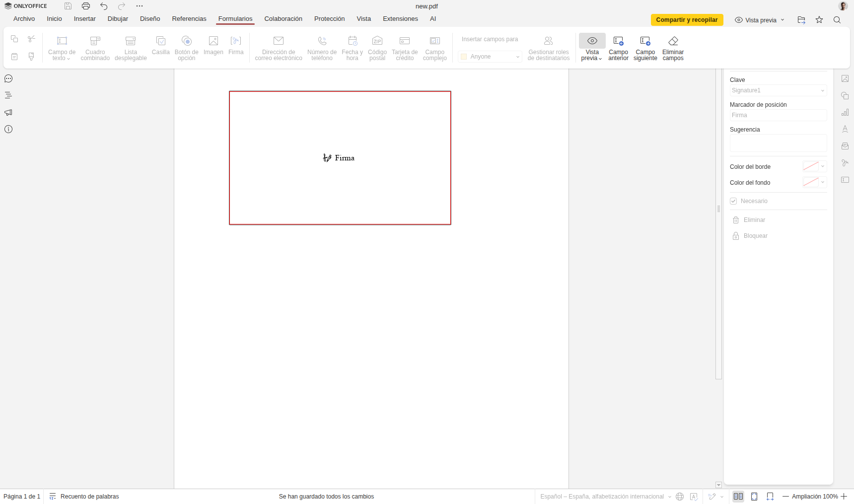Toggle the Vista previa form view button
854x504 pixels.
coord(592,41)
